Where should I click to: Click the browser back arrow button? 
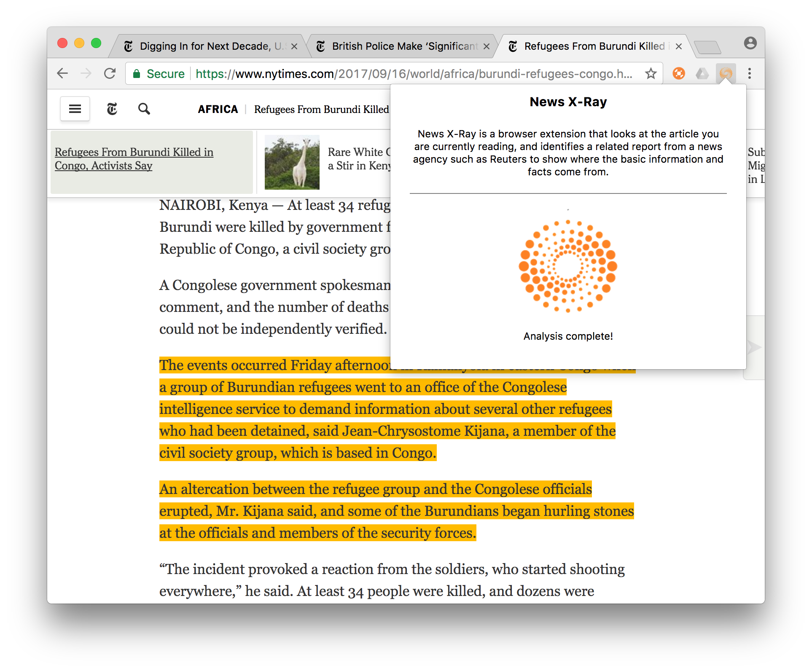pyautogui.click(x=62, y=73)
